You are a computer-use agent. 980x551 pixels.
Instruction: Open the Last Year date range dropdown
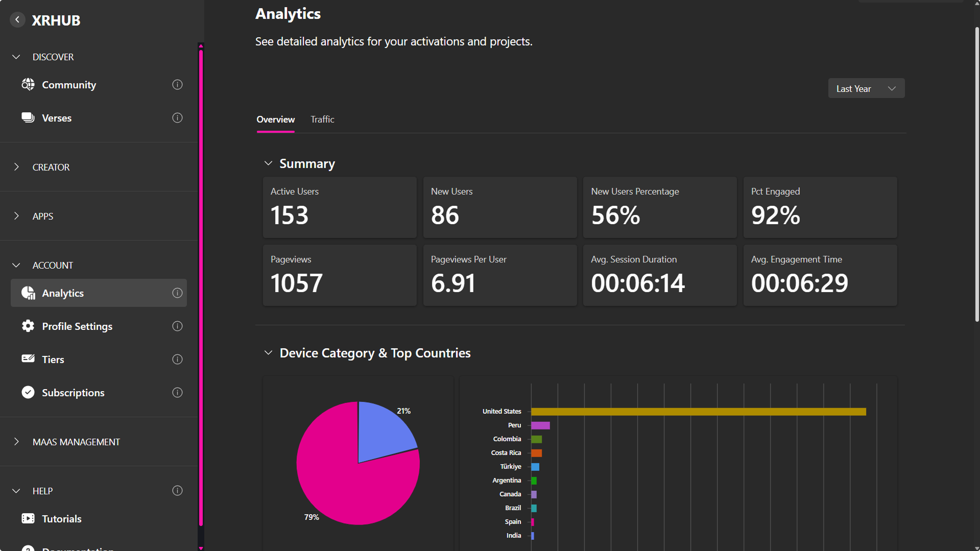[x=866, y=89]
